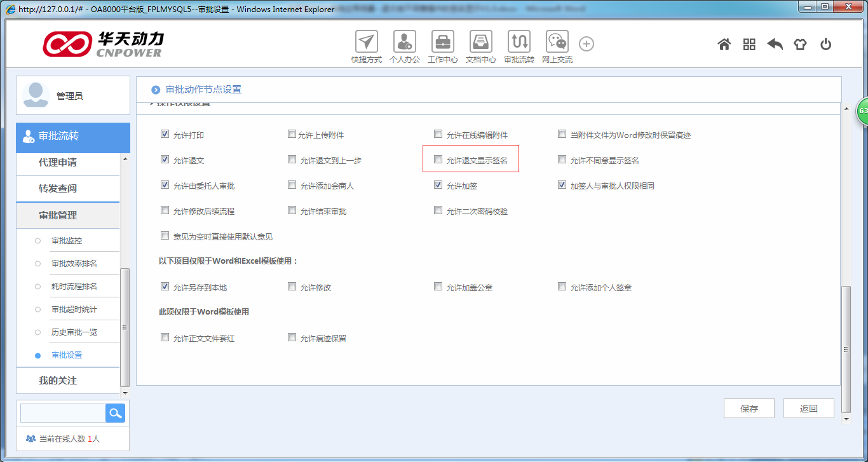Click the home icon in header
868x462 pixels.
point(724,44)
